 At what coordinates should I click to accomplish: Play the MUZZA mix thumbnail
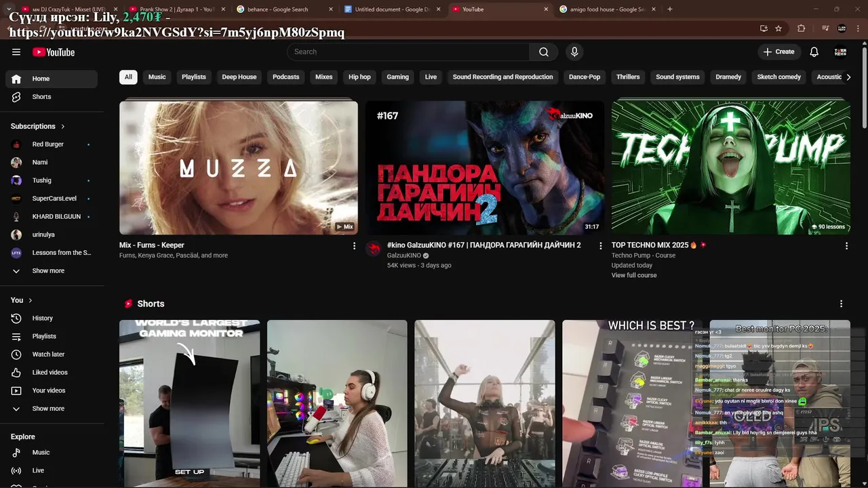pos(239,168)
